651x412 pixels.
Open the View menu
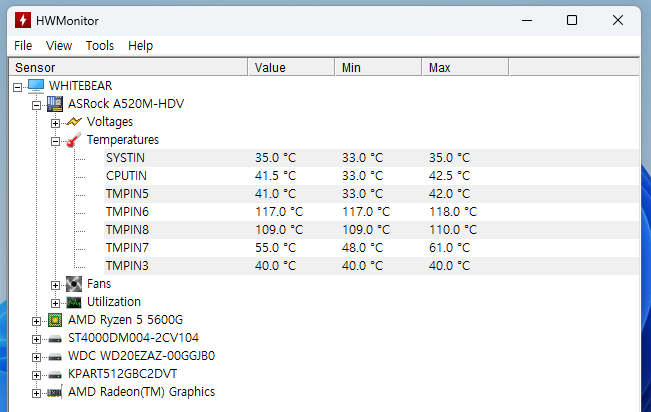tap(59, 45)
